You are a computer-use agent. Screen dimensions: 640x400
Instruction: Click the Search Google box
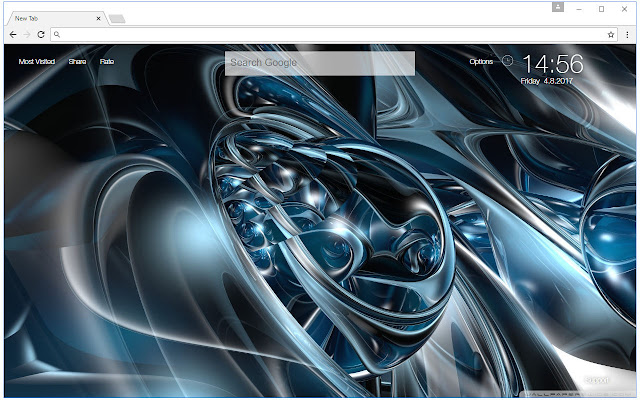(x=320, y=63)
